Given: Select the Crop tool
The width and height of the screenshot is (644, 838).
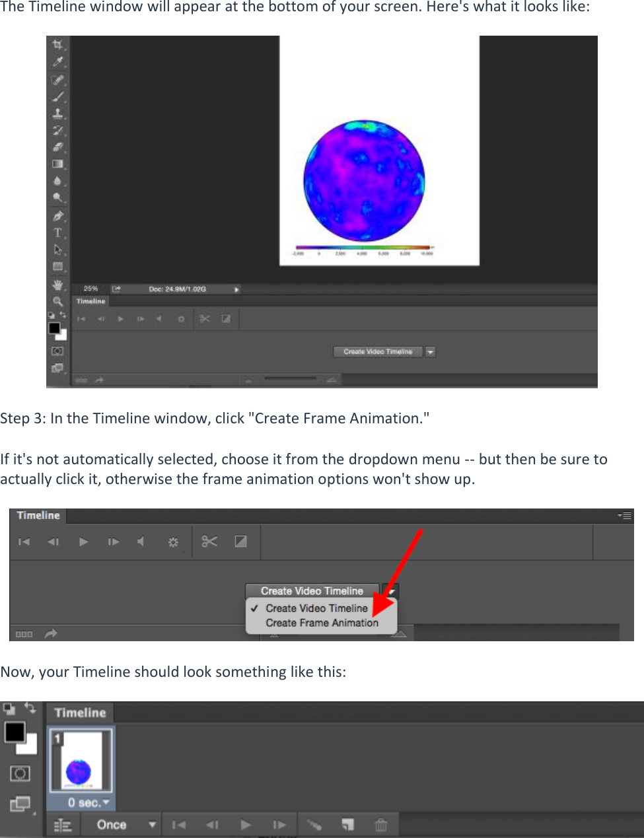Looking at the screenshot, I should point(58,45).
